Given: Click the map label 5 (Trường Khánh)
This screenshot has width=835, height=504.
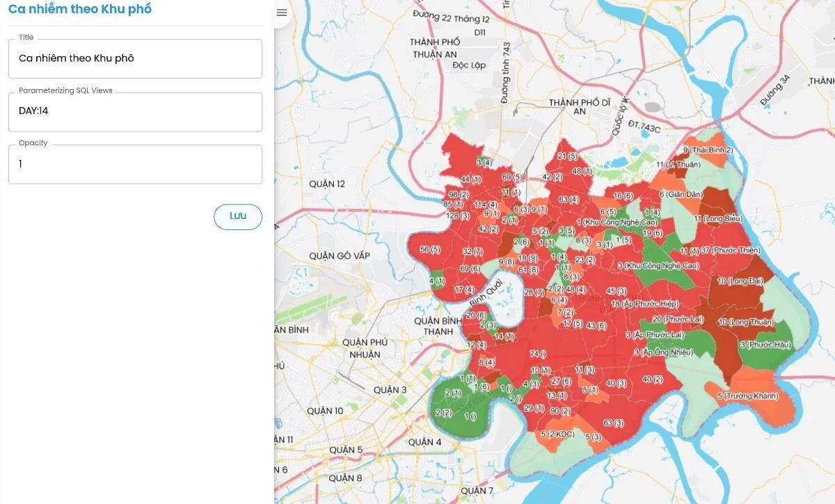Looking at the screenshot, I should [747, 396].
